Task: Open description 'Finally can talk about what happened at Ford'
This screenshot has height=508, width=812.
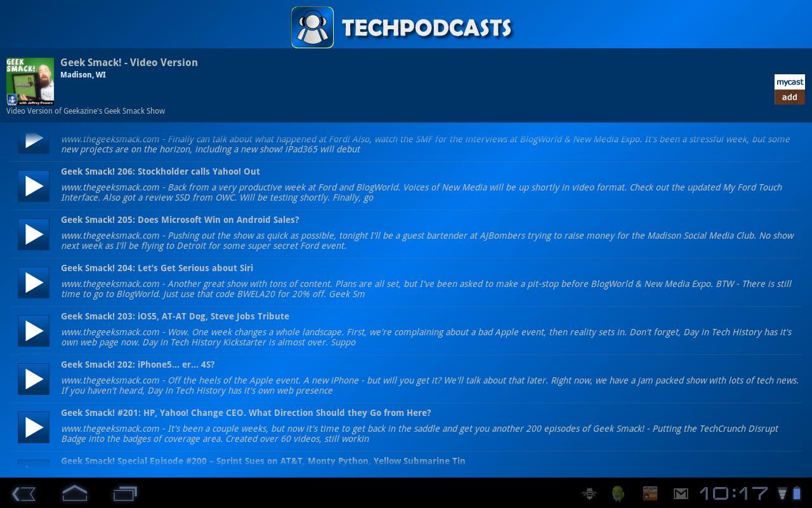Action: click(x=425, y=144)
